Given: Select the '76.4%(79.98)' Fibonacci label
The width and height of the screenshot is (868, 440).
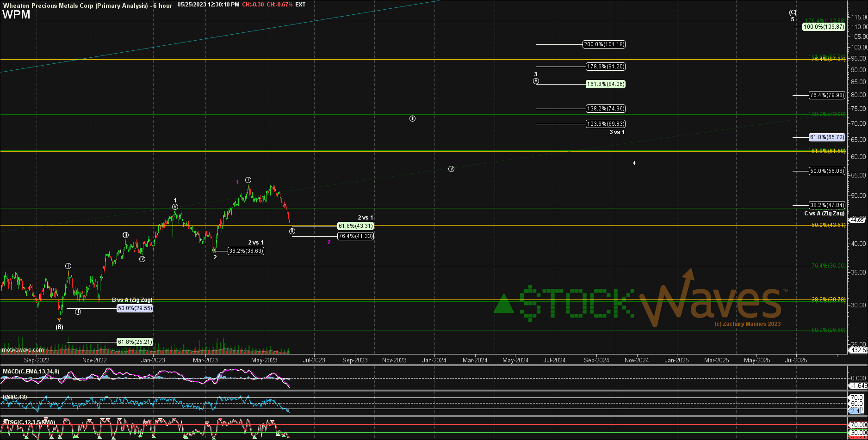Looking at the screenshot, I should click(827, 95).
